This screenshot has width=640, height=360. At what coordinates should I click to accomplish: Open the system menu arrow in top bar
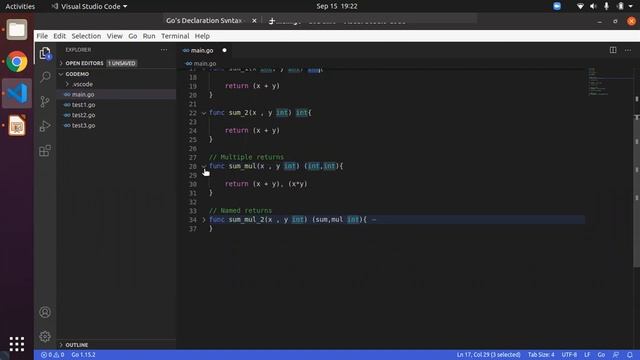pyautogui.click(x=631, y=6)
